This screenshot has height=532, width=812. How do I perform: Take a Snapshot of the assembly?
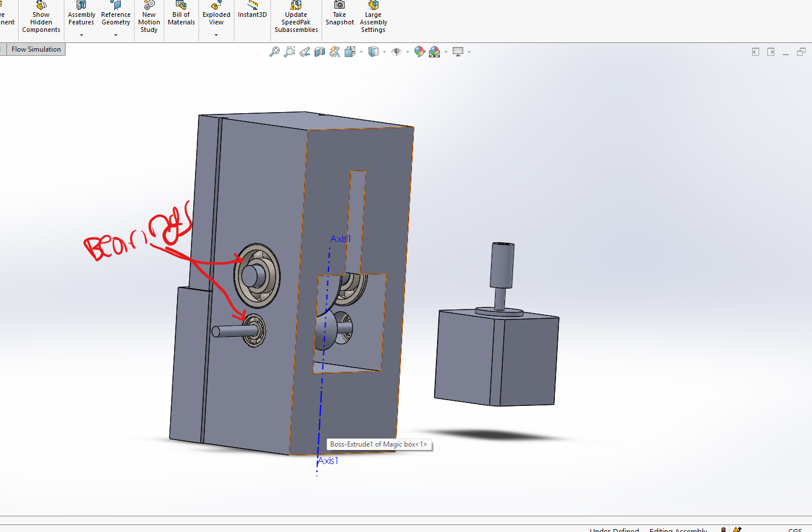click(x=340, y=14)
